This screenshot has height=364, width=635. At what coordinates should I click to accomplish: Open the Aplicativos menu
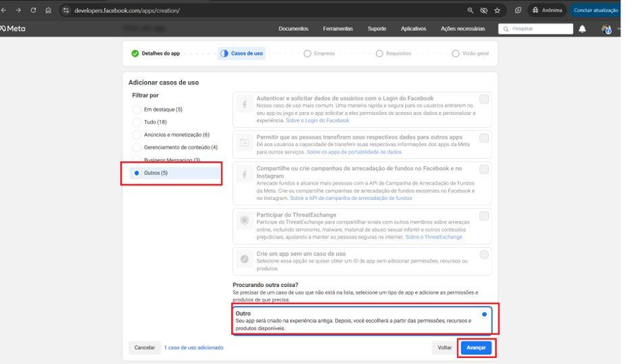413,29
